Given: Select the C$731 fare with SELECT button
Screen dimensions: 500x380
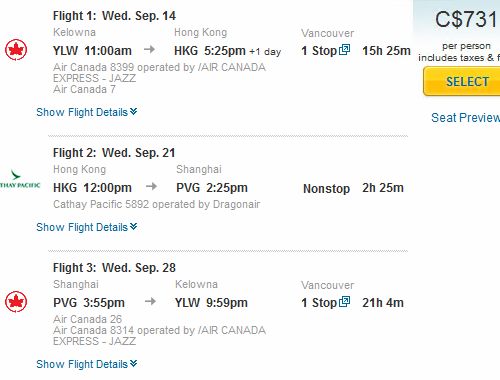Looking at the screenshot, I should click(x=462, y=82).
